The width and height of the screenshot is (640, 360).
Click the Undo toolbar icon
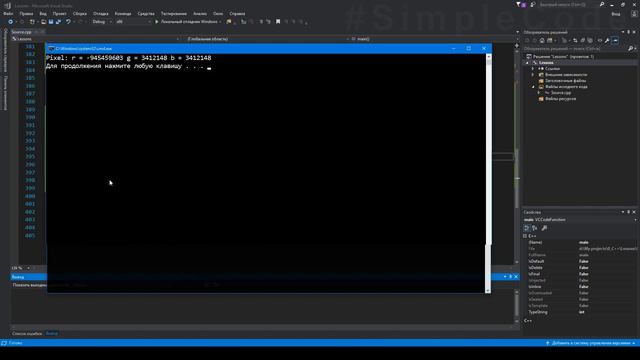coord(68,22)
